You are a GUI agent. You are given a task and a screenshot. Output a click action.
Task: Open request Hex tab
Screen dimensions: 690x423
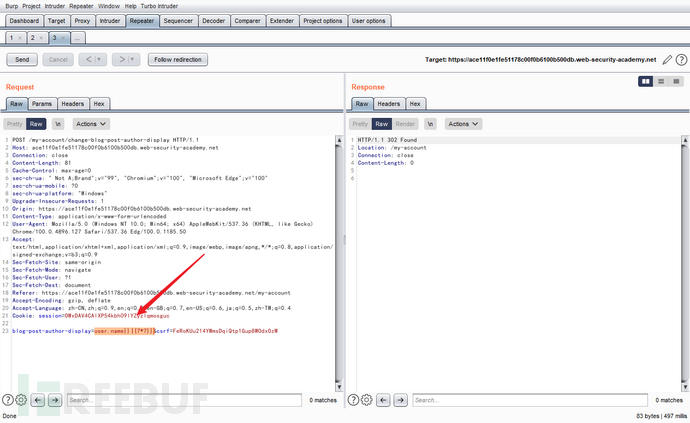[x=99, y=104]
